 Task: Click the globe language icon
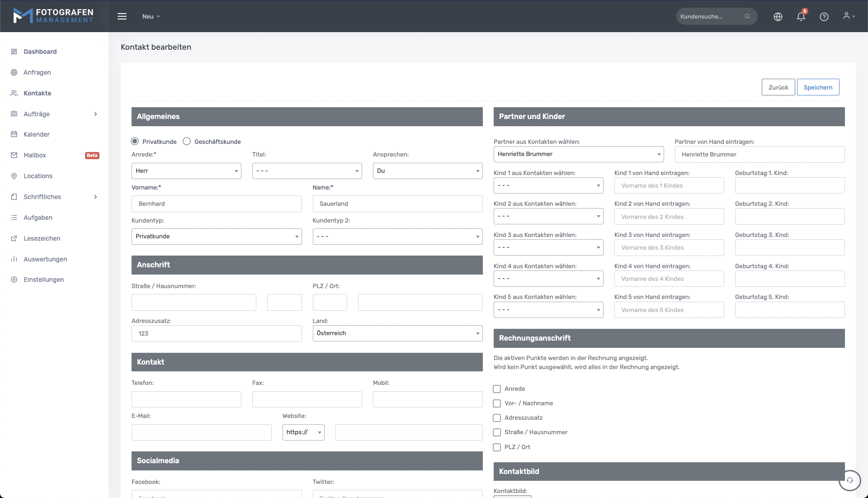(778, 17)
